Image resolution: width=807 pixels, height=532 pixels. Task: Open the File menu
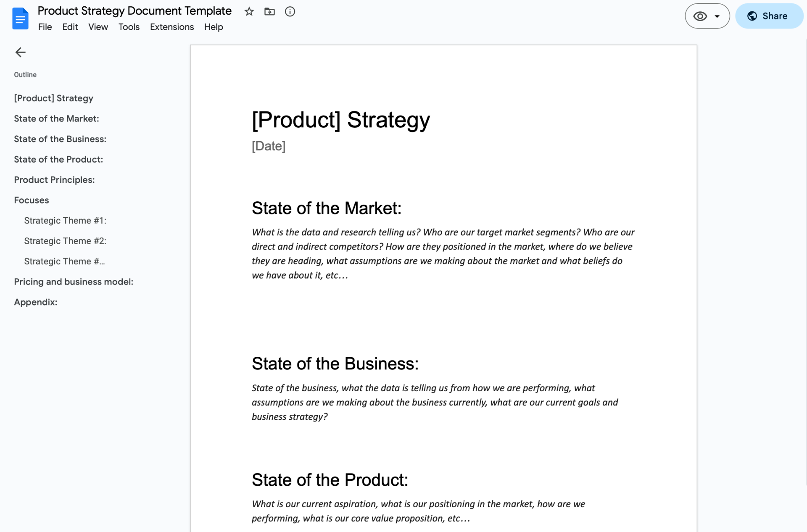[x=45, y=27]
